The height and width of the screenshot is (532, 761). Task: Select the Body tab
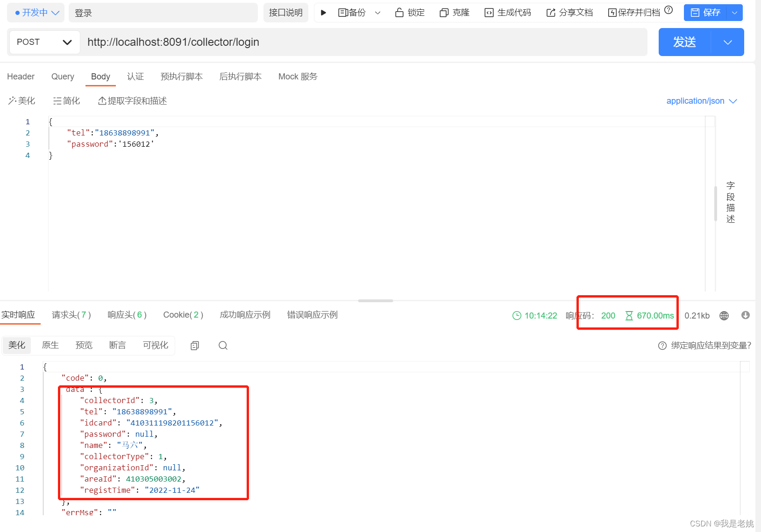click(100, 77)
